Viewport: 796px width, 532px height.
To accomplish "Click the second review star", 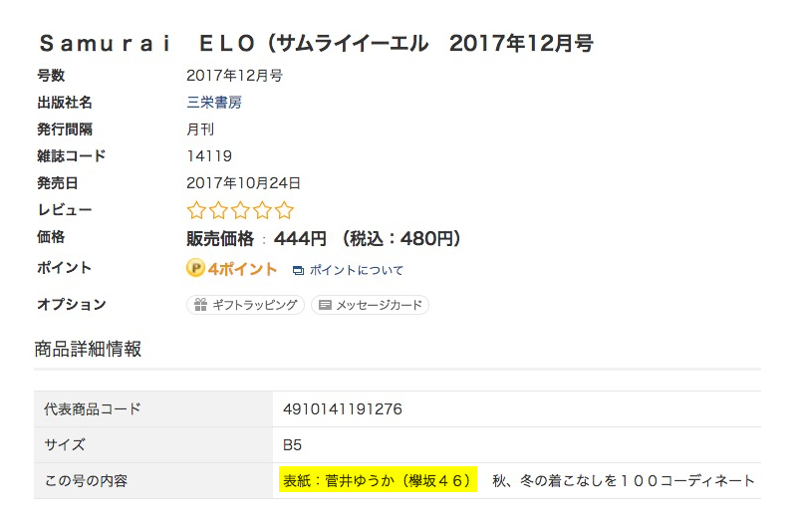I will [218, 210].
